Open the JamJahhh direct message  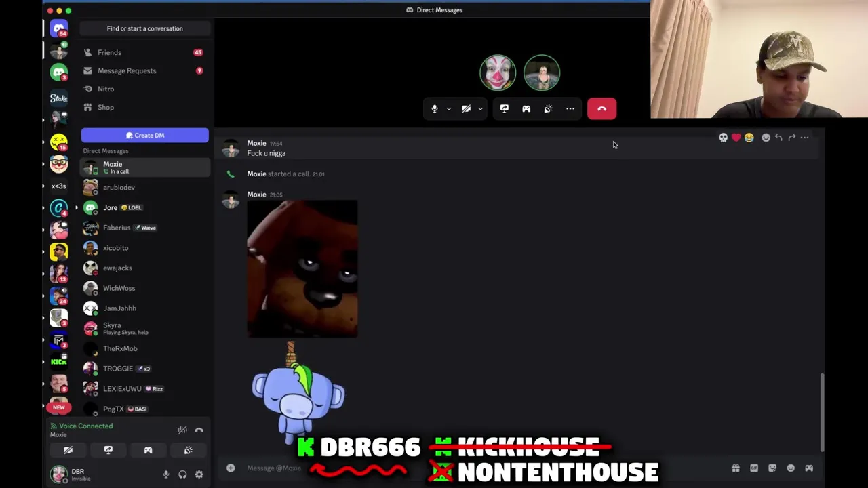[144, 308]
